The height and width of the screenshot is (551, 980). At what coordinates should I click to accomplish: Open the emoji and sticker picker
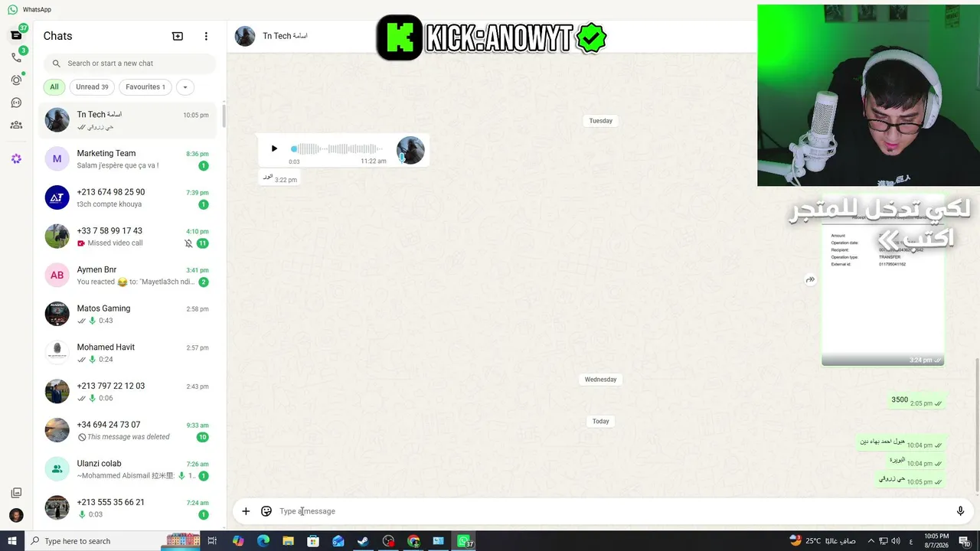coord(266,511)
